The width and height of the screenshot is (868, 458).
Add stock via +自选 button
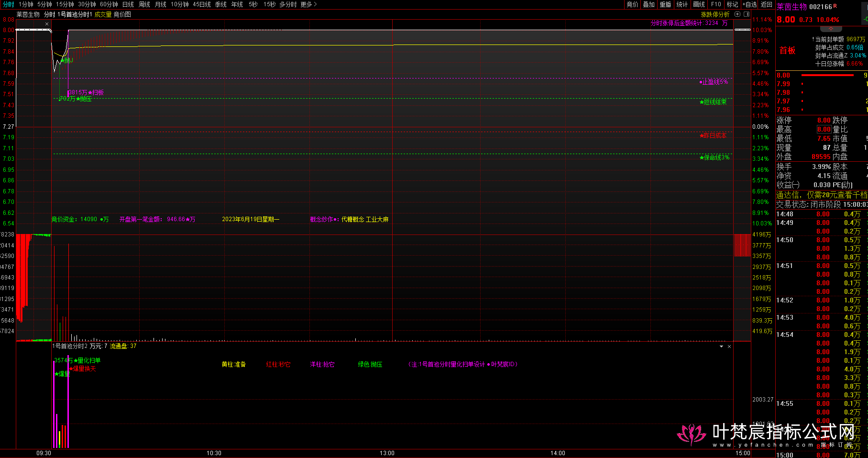tap(749, 4)
